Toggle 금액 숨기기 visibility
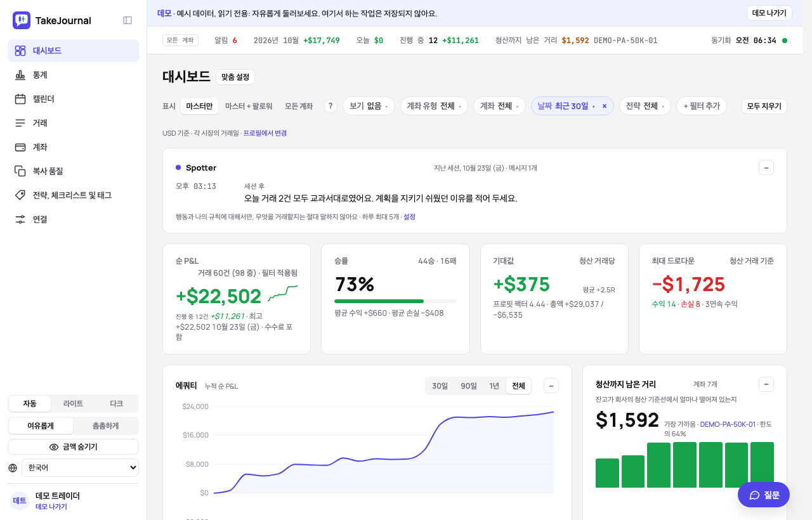This screenshot has height=520, width=812. [x=73, y=447]
